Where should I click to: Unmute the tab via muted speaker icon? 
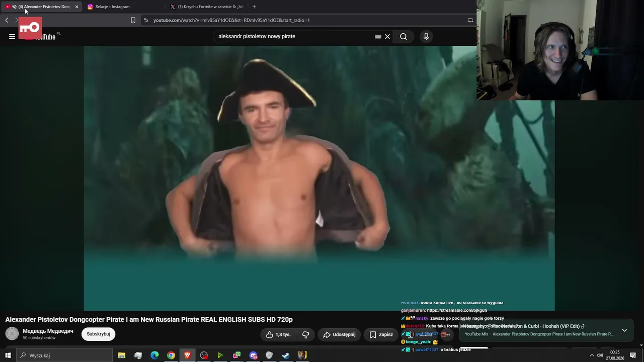click(x=14, y=7)
